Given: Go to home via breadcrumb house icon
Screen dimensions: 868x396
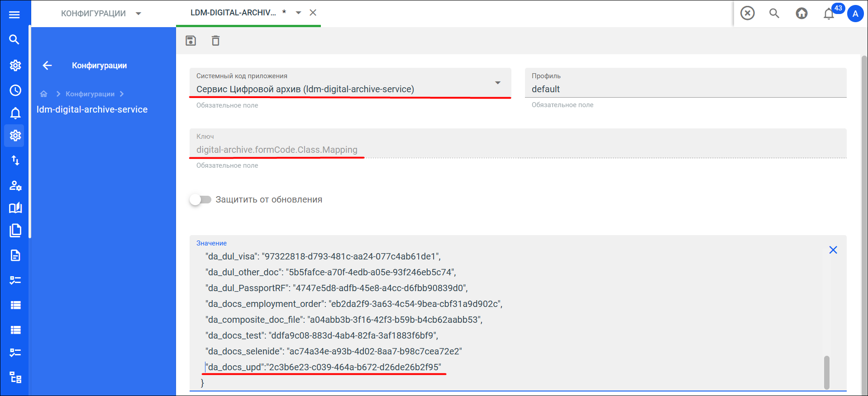Looking at the screenshot, I should point(44,94).
